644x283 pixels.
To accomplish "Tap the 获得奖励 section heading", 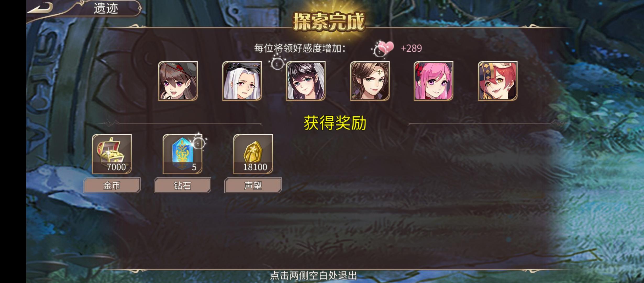I will pyautogui.click(x=335, y=123).
